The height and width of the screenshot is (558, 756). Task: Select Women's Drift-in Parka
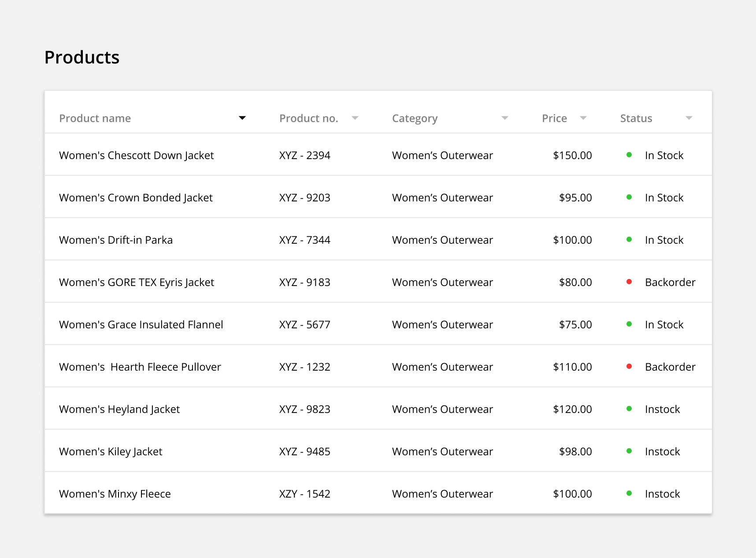click(x=116, y=240)
